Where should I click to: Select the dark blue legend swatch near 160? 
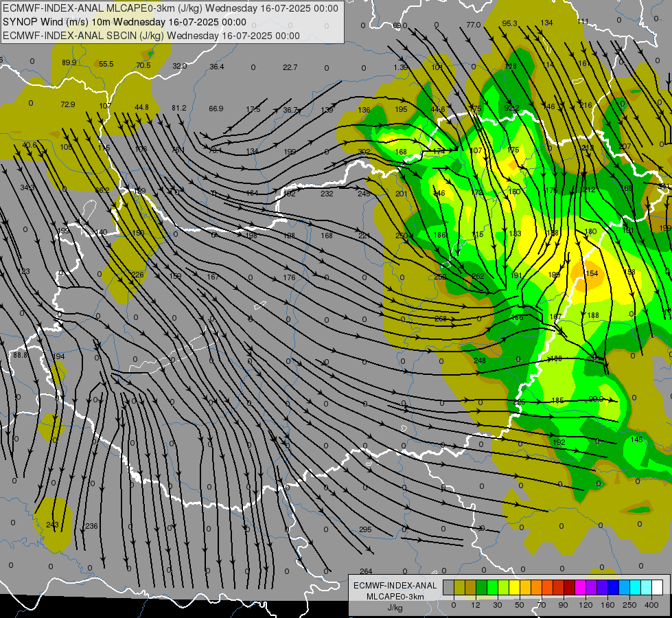tap(613, 587)
